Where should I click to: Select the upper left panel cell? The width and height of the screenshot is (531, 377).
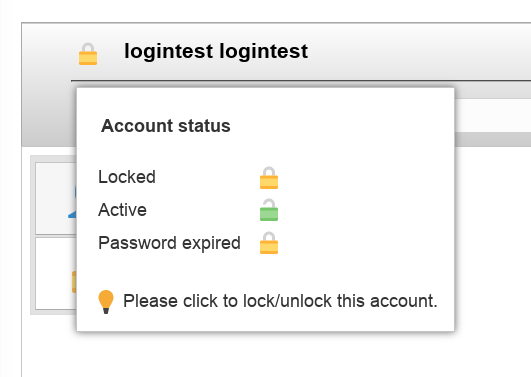coord(56,198)
